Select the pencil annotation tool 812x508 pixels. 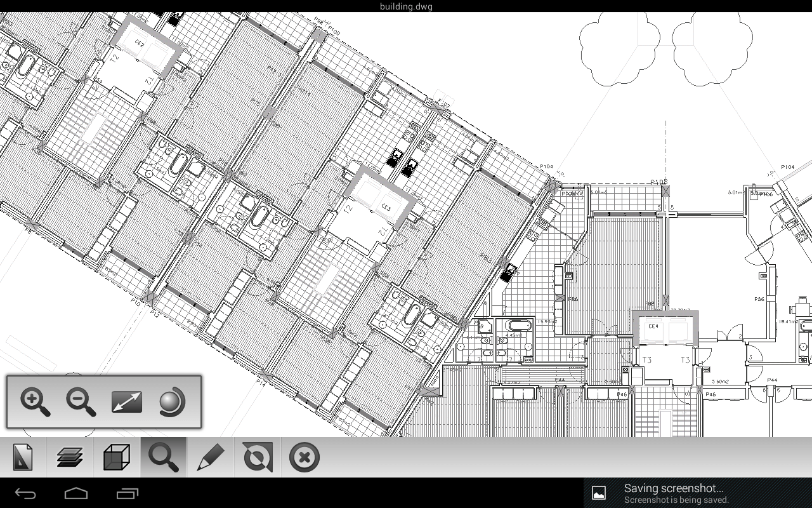tap(210, 456)
